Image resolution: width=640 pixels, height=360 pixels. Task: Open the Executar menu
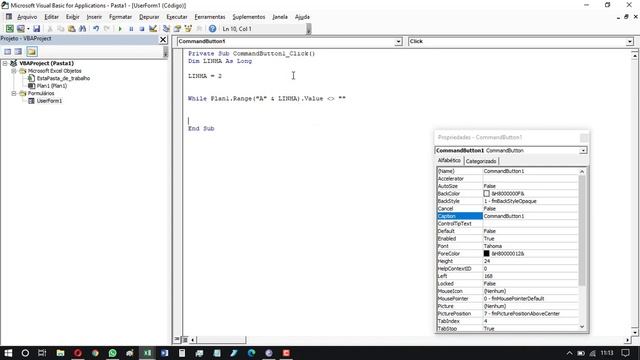point(177,17)
